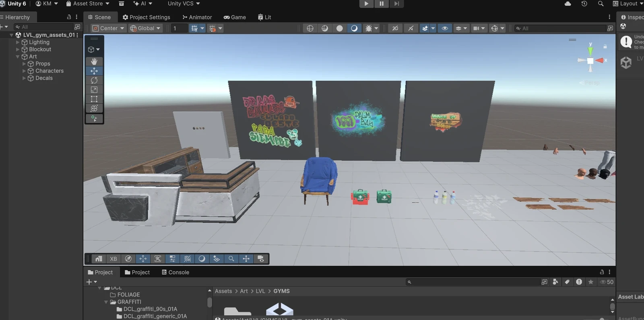Select the DCL_graffiti_90s_01A folder
This screenshot has width=644, height=320.
(150, 309)
